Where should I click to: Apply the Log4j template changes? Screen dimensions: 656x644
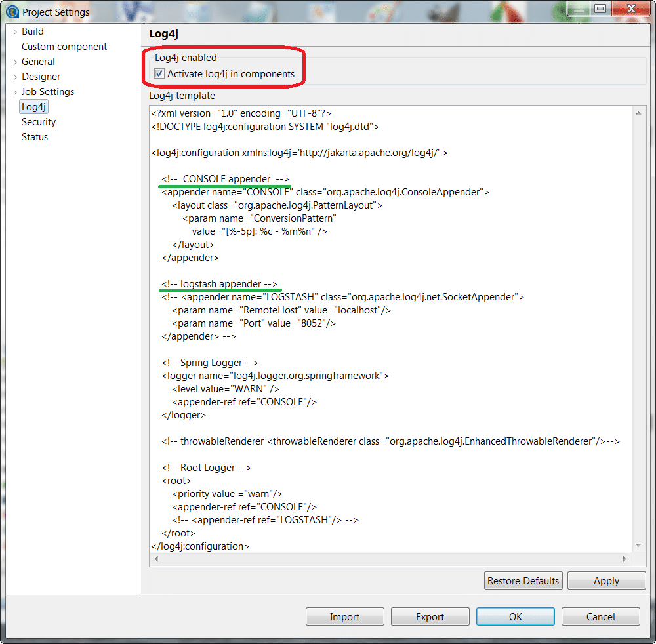point(606,580)
